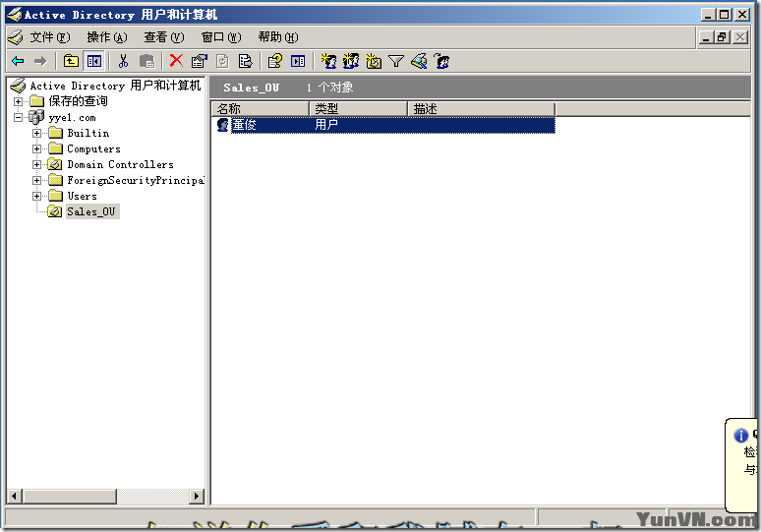Create a new user with toolbar icon
This screenshot has height=532, width=761.
328,61
